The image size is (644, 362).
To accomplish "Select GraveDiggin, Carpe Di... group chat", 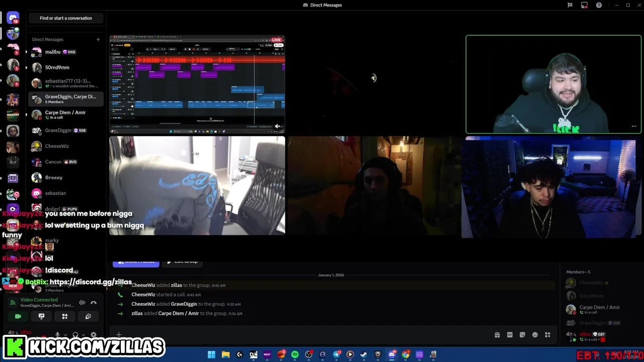I will coord(66,99).
